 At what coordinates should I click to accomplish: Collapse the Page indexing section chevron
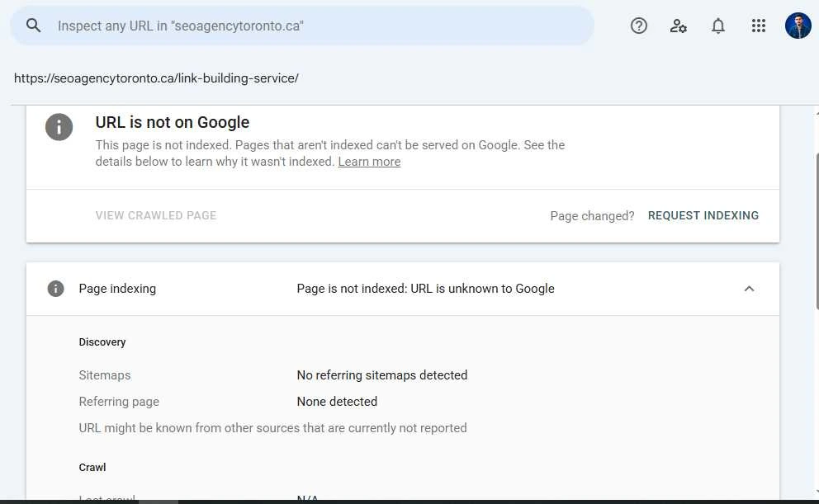pyautogui.click(x=749, y=289)
